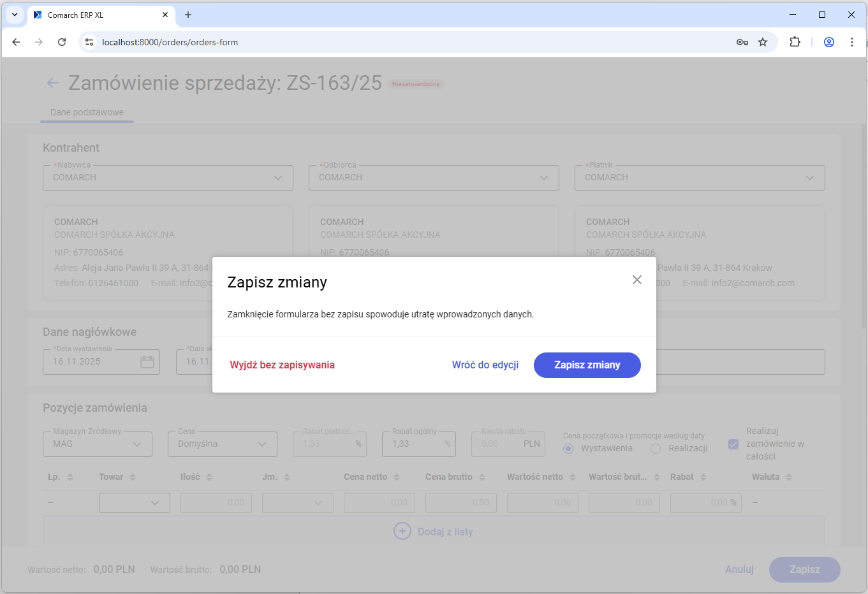This screenshot has width=868, height=594.
Task: Switch to the Dane podstawowe tab
Action: click(x=87, y=112)
